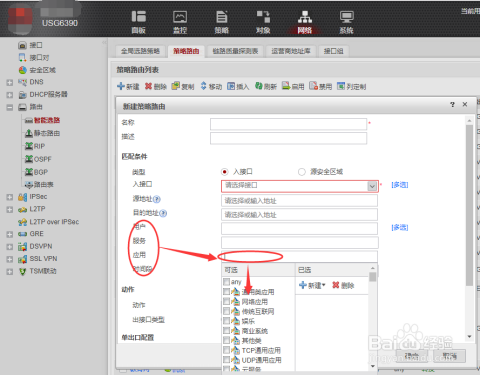Image resolution: width=480 pixels, height=375 pixels.
Task: Expand the IPSec node in the sidebar
Action: click(10, 197)
